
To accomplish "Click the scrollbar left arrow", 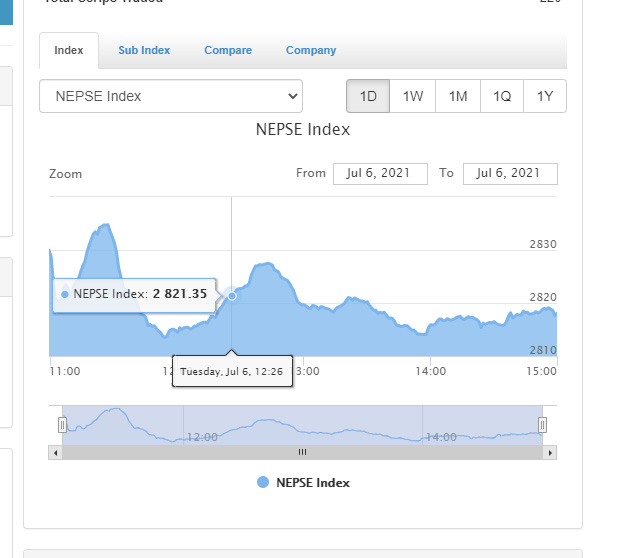I will click(x=55, y=453).
